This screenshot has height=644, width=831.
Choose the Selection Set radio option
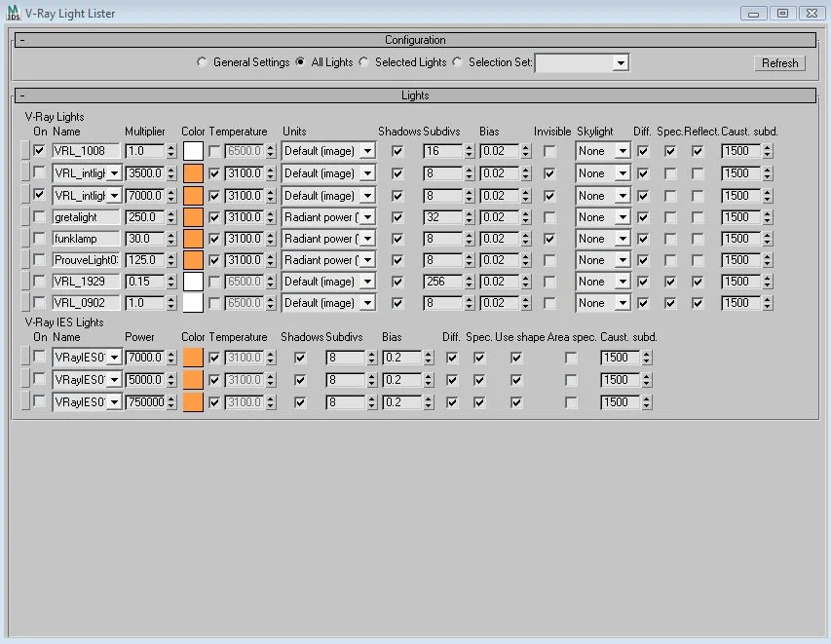click(x=457, y=62)
